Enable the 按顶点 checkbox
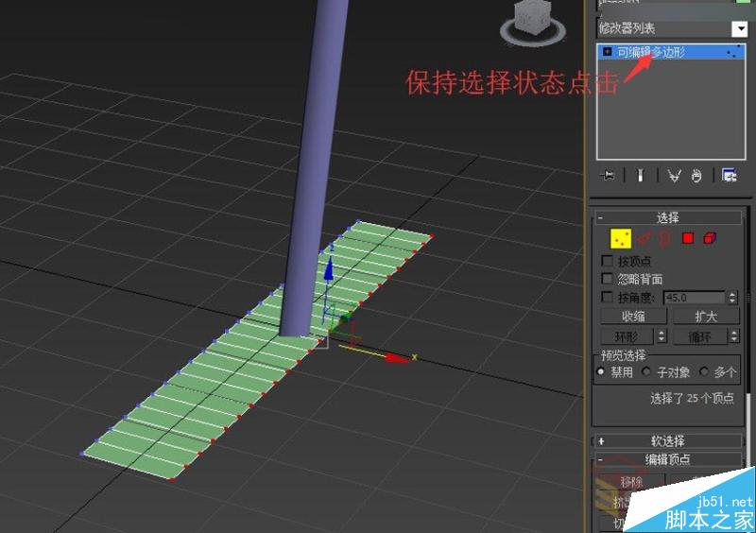 pos(608,261)
